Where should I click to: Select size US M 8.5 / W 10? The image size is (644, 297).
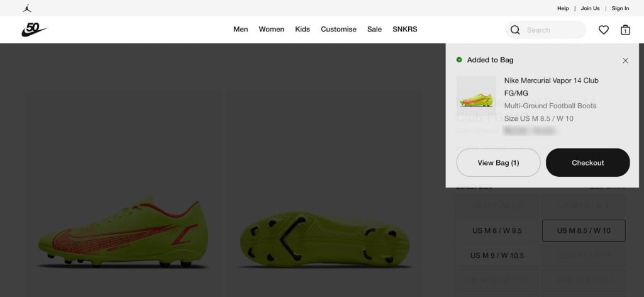click(584, 230)
